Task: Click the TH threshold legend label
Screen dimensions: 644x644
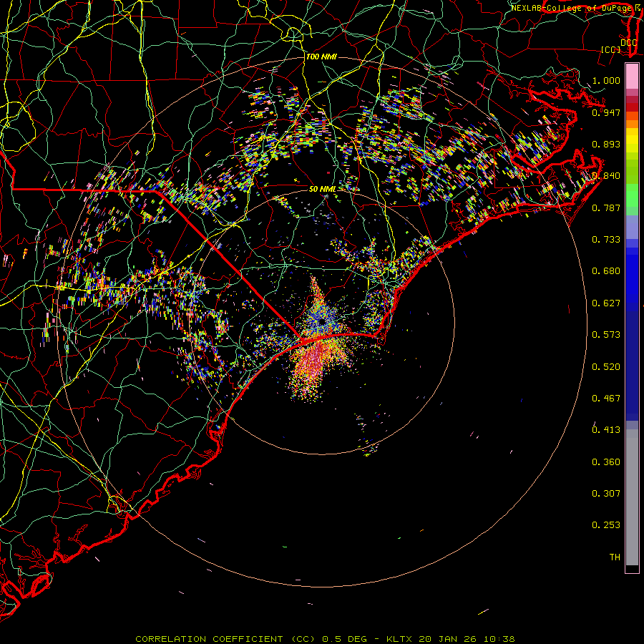Action: (615, 557)
